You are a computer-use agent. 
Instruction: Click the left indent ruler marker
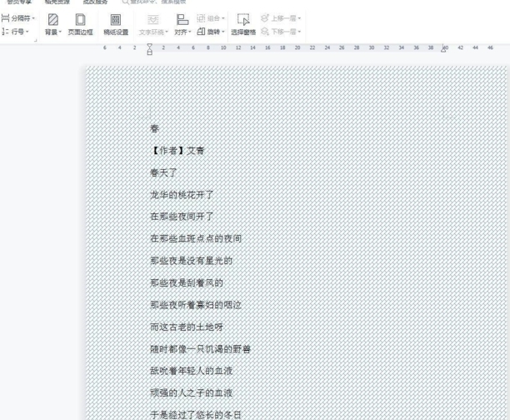[149, 52]
